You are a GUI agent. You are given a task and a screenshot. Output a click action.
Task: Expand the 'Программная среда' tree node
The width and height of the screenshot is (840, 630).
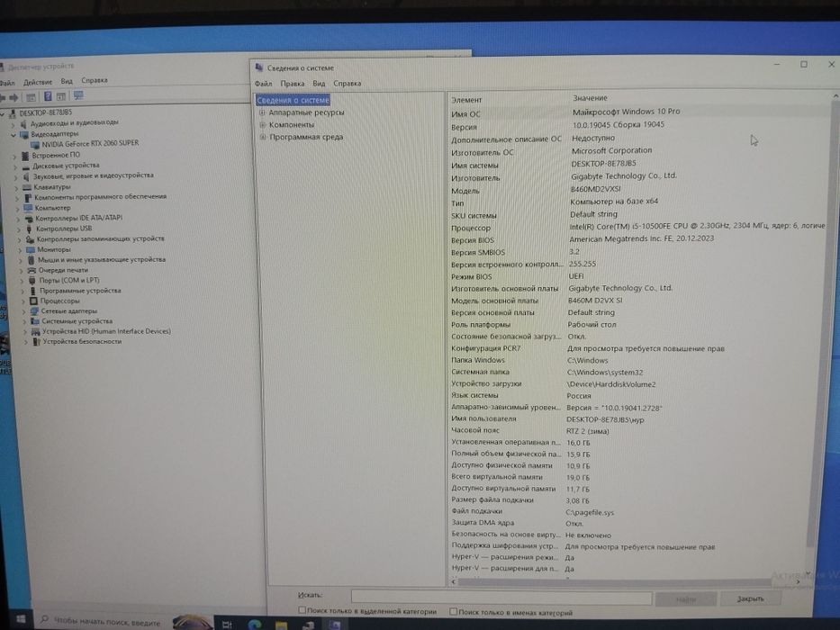(x=263, y=137)
